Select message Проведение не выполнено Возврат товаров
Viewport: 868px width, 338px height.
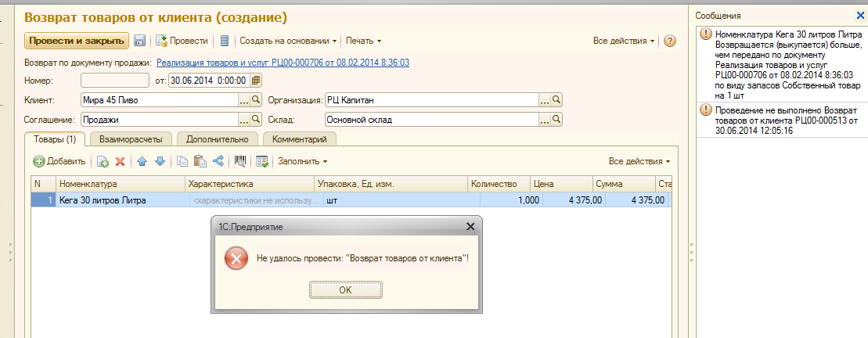782,120
